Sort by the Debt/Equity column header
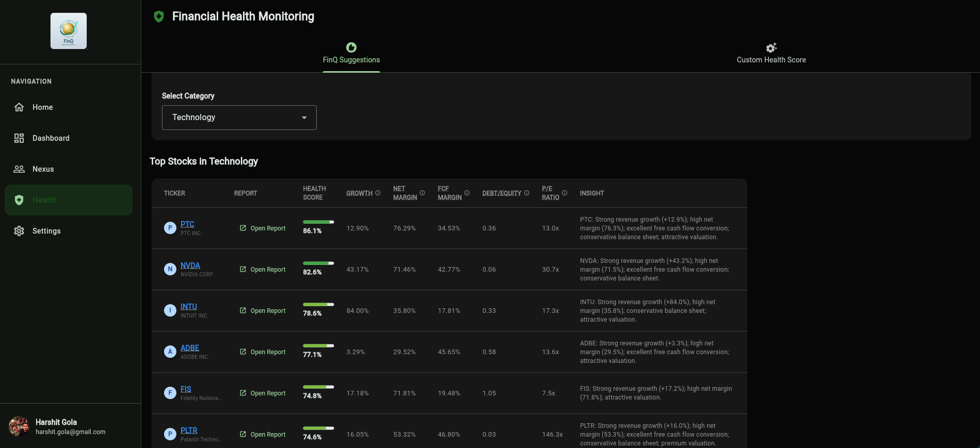The image size is (980, 448). pos(502,193)
